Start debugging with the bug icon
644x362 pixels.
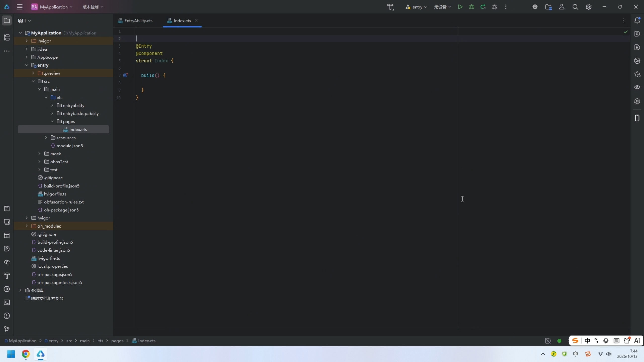(x=471, y=7)
